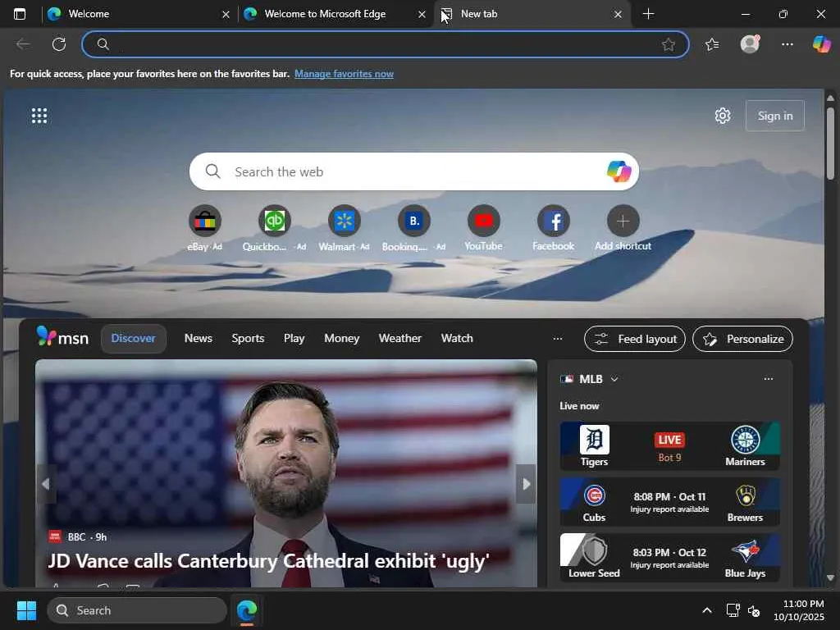840x630 pixels.
Task: Open the Weather feed tab
Action: click(400, 339)
